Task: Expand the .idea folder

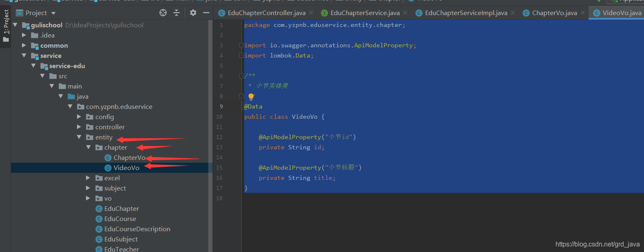Action: (x=24, y=35)
